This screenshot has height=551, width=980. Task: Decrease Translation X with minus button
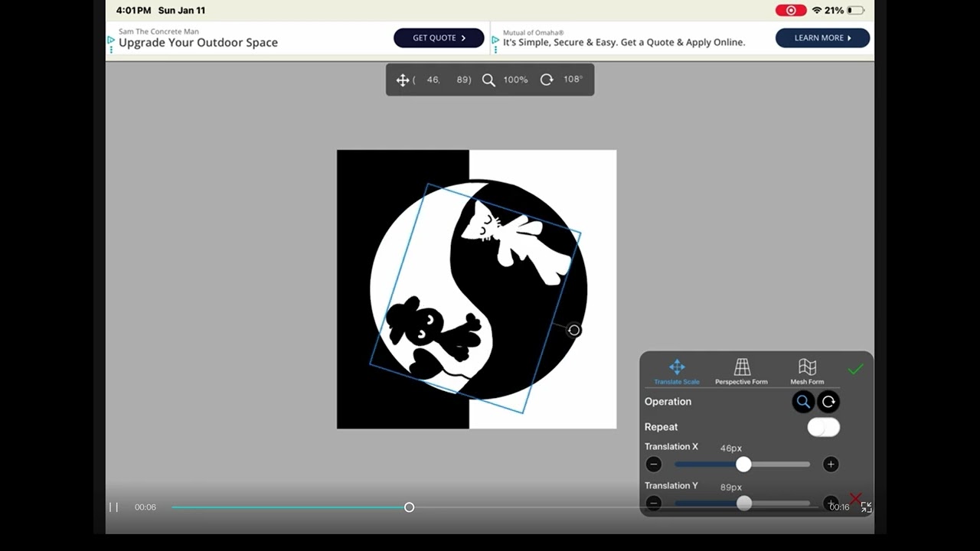(x=653, y=465)
